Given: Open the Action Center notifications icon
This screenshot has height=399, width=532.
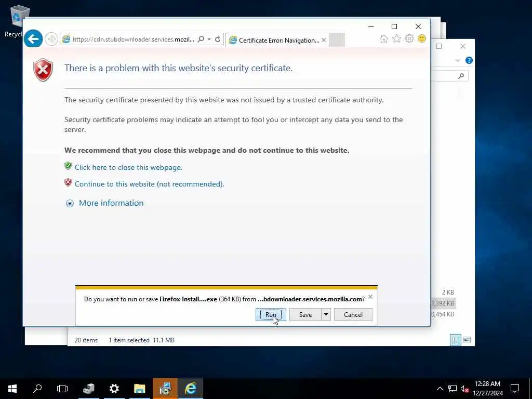Looking at the screenshot, I should pyautogui.click(x=515, y=389).
